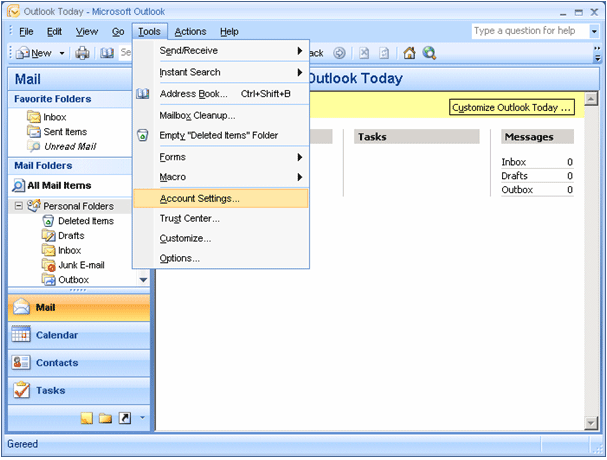Viewport: 607px width, 460px height.
Task: Open the Address Book toolbar icon
Action: [107, 53]
